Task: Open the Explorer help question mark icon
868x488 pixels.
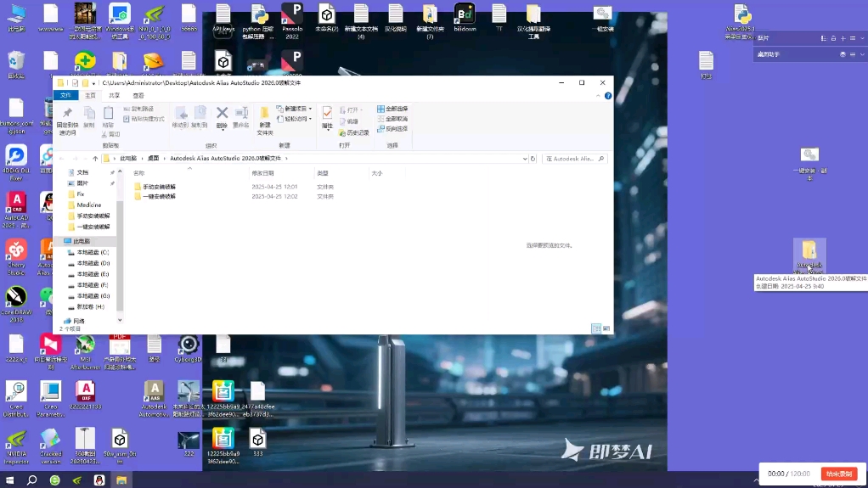Action: coord(608,96)
